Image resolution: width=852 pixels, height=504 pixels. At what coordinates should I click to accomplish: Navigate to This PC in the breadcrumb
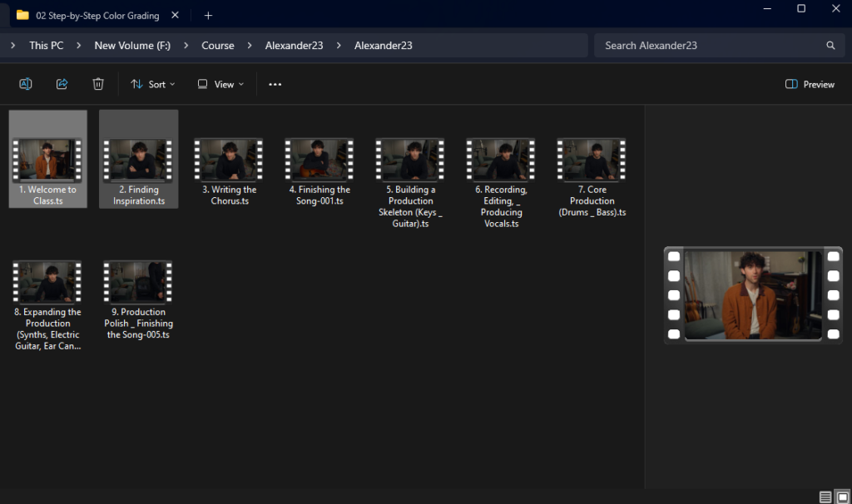click(46, 46)
